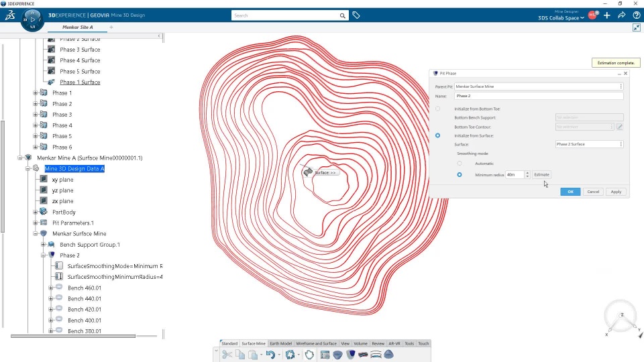
Task: Click the Copy icon in toolbar
Action: click(240, 355)
